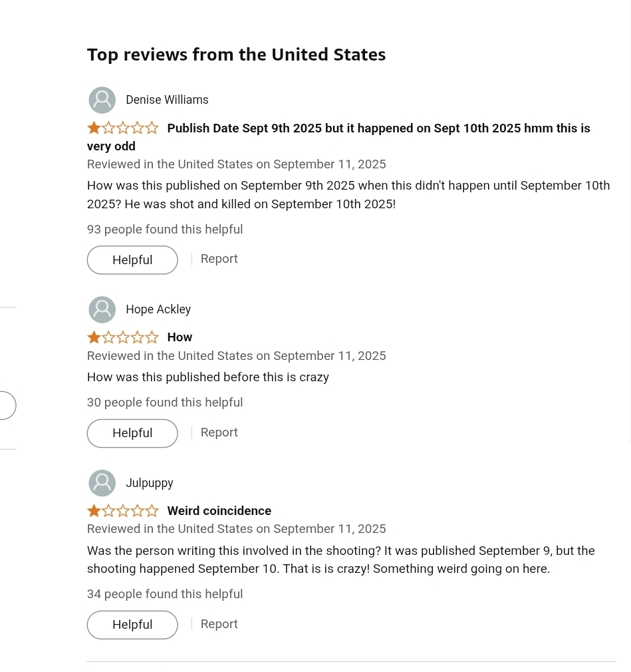Mark Denise Williams review as Helpful
The image size is (631, 672).
pos(132,259)
